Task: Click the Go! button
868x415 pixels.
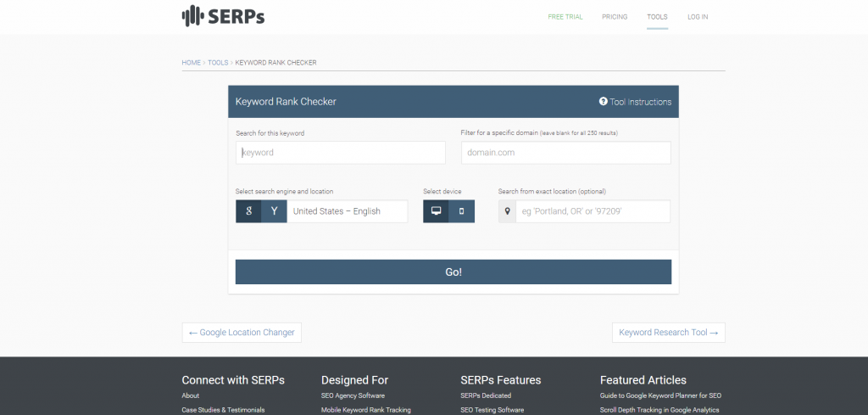Action: point(453,272)
